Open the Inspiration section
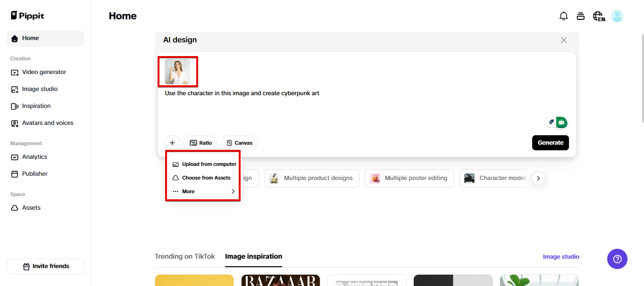This screenshot has height=286, width=644. tap(35, 106)
